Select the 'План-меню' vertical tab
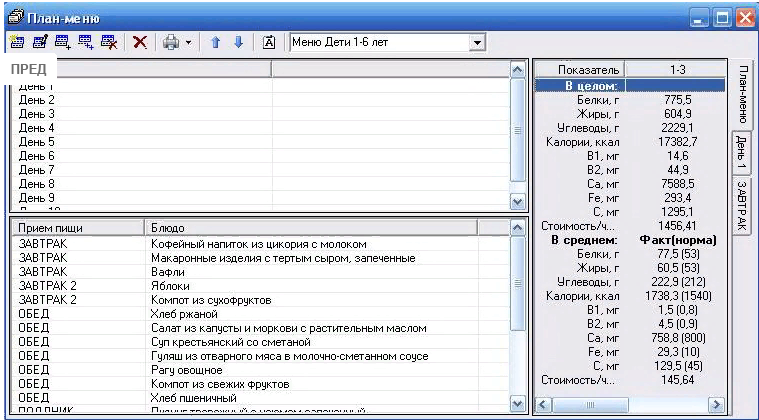 pos(743,96)
